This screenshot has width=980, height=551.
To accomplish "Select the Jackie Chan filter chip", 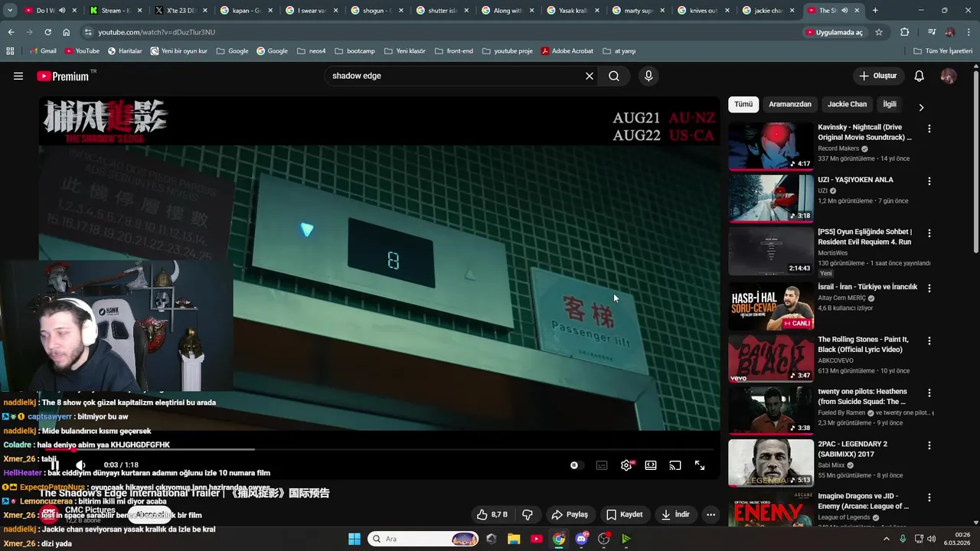I will 847,104.
